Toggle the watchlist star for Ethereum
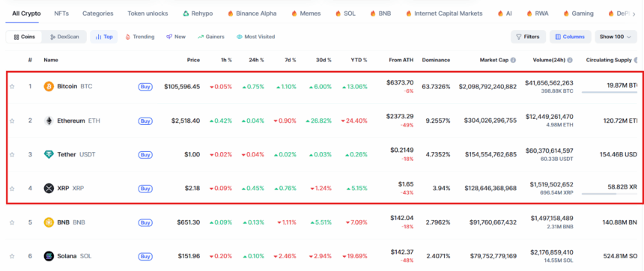Screen dimensions: 644x271 (x=12, y=121)
